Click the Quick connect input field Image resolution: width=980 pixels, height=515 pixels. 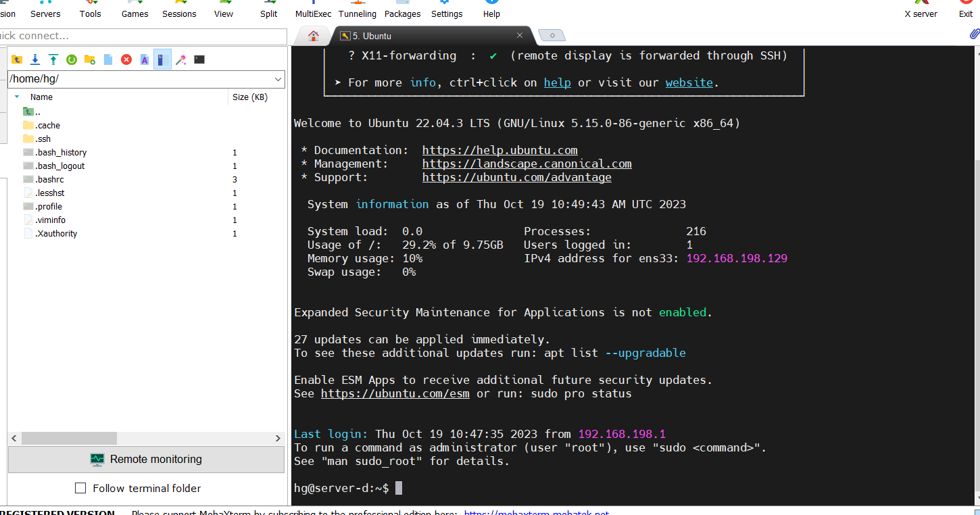(143, 36)
